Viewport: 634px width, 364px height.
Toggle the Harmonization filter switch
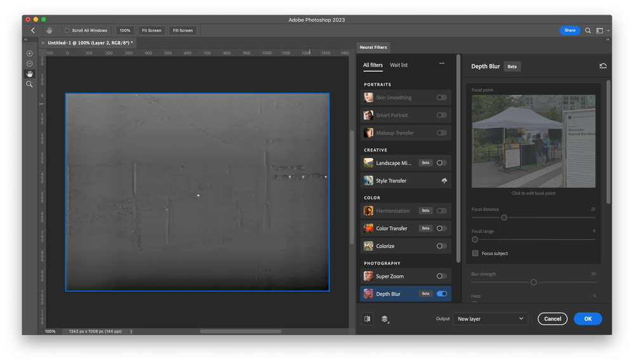point(442,211)
